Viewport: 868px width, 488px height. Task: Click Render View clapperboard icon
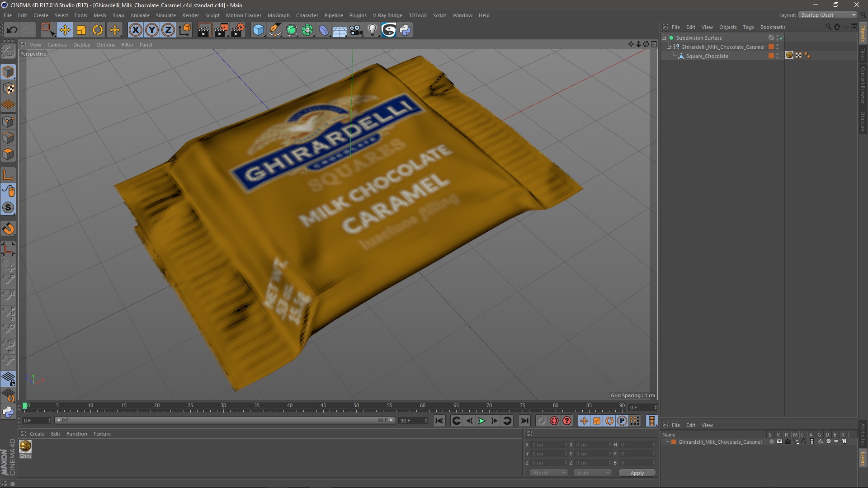(204, 30)
